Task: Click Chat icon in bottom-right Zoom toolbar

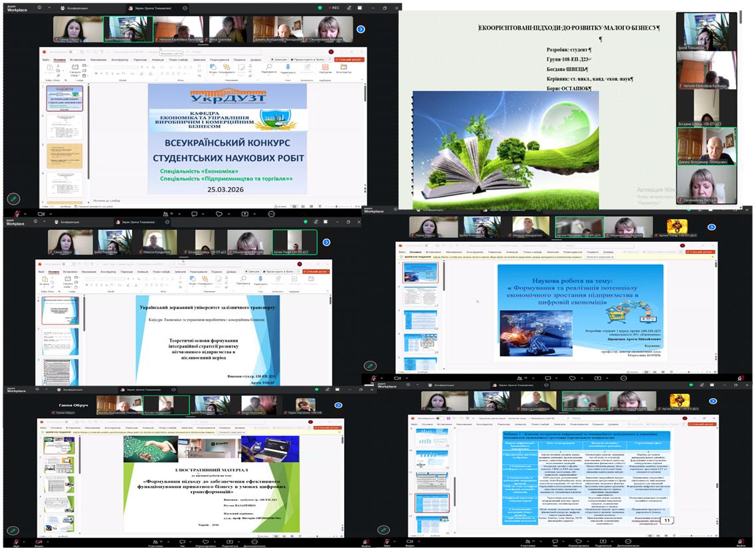Action: pos(557,539)
